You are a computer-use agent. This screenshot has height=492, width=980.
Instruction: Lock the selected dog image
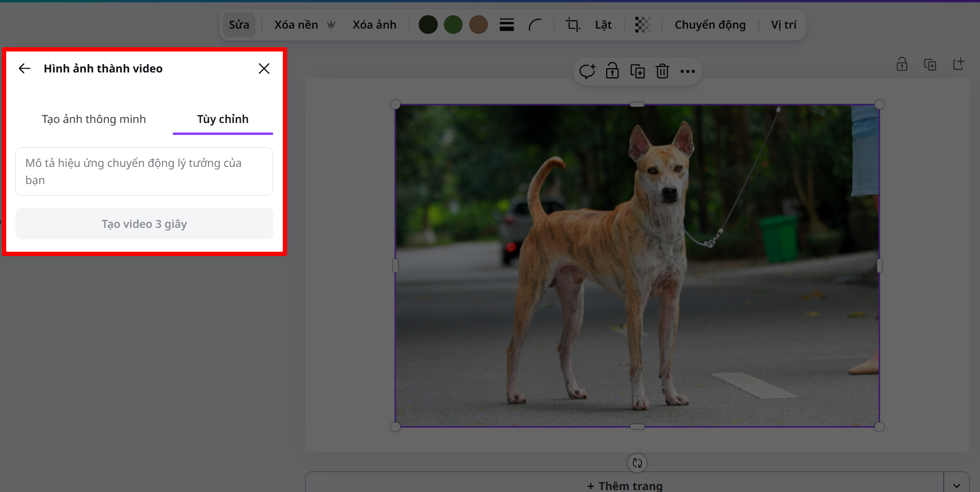612,71
